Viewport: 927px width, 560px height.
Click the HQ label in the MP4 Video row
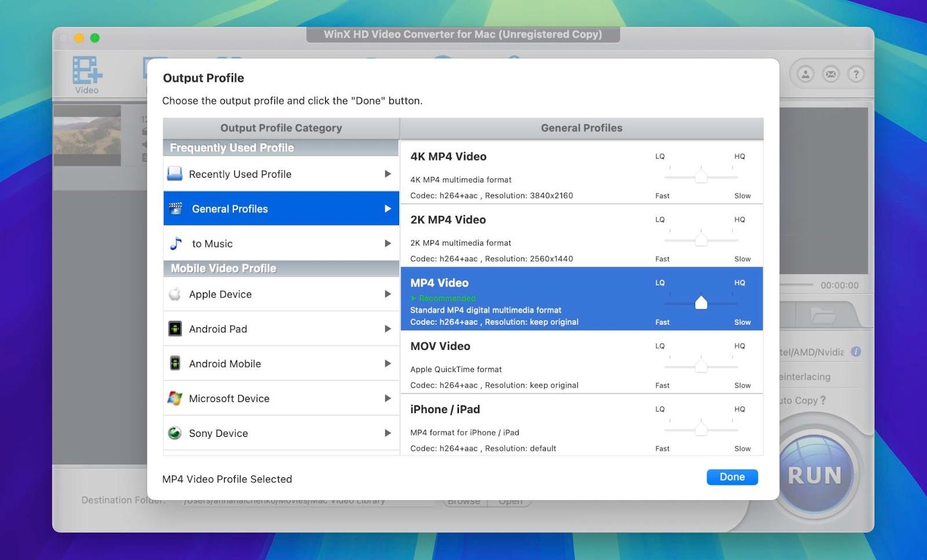740,283
